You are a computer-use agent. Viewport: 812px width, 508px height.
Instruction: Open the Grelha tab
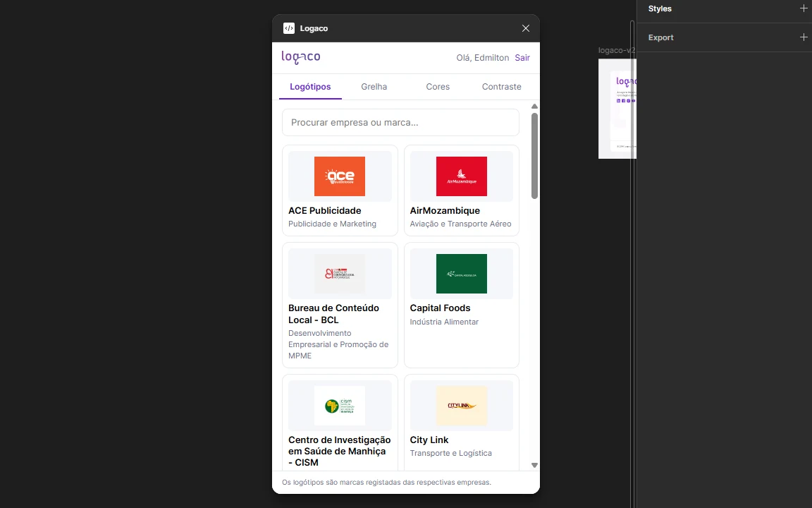[x=374, y=87]
